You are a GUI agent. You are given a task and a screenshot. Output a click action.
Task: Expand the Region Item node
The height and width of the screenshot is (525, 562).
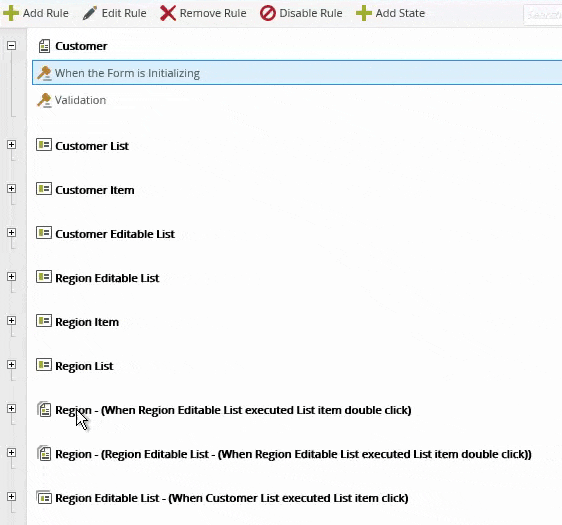[11, 320]
